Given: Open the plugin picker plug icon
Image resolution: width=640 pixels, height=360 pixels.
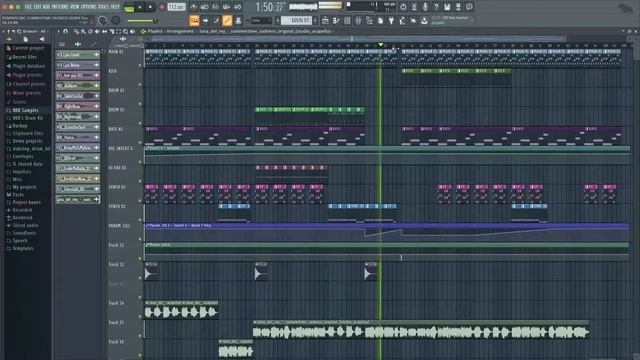Looking at the screenshot, I should click(391, 20).
